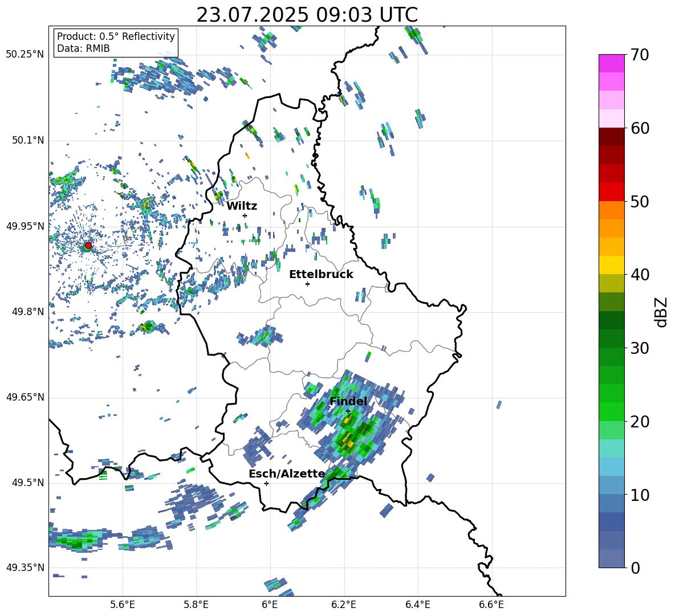Image resolution: width=675 pixels, height=616 pixels.
Task: Click the orange colorbar segment below 50
Action: coord(611,210)
